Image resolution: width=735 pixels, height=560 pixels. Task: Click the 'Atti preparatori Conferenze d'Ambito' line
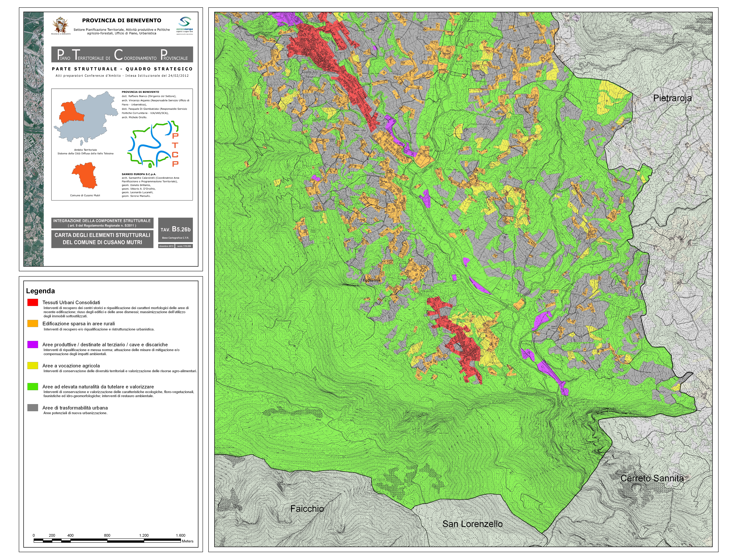(x=122, y=75)
